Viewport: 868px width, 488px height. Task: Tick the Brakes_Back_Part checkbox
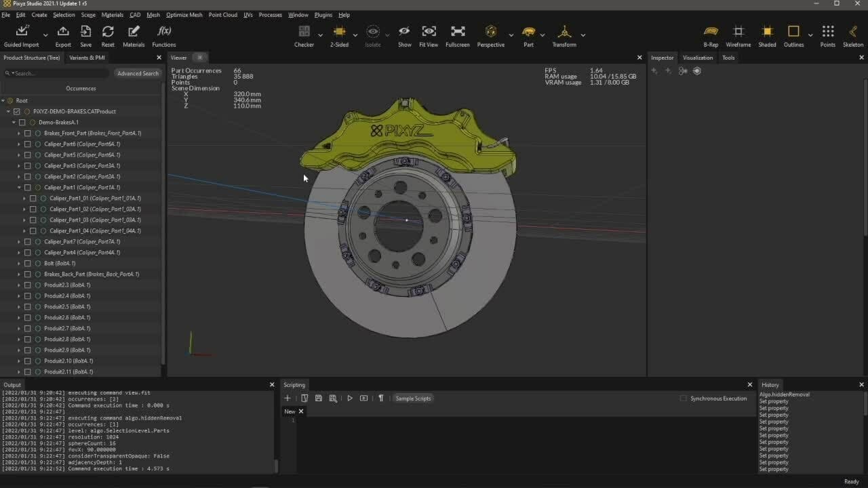click(28, 274)
